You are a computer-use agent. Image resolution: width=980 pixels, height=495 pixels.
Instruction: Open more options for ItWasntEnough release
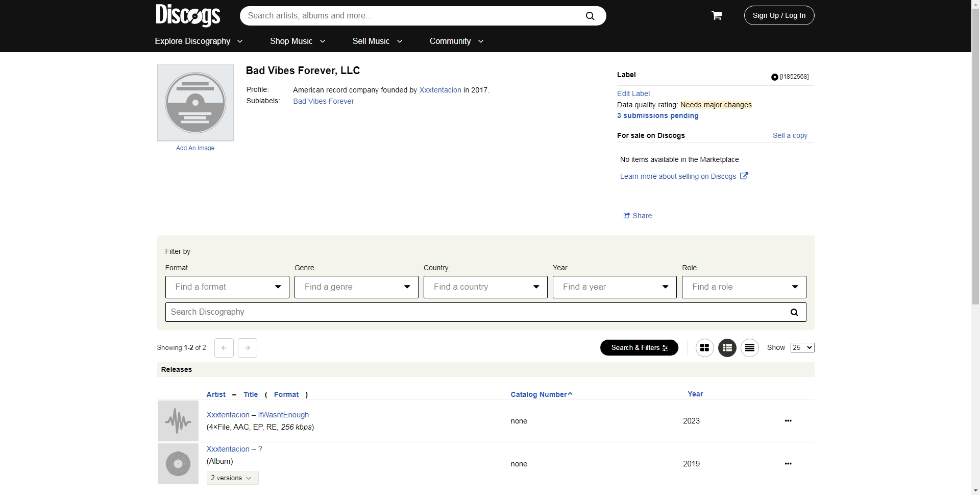coord(788,421)
